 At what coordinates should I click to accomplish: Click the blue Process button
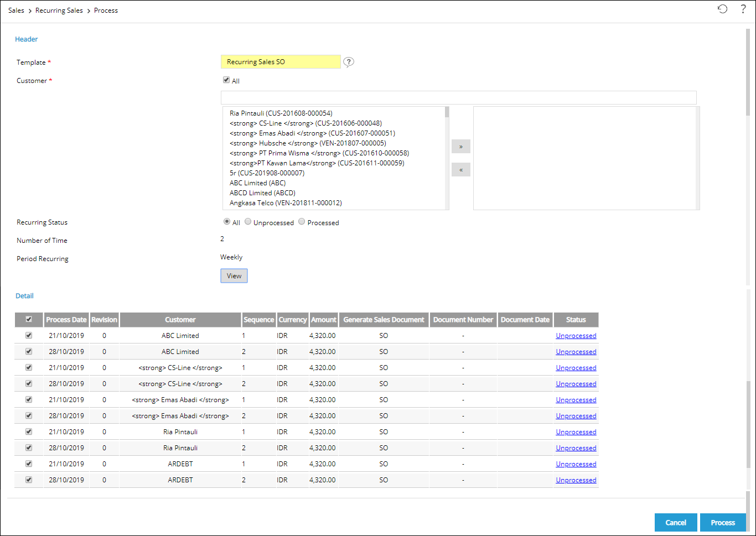[723, 523]
